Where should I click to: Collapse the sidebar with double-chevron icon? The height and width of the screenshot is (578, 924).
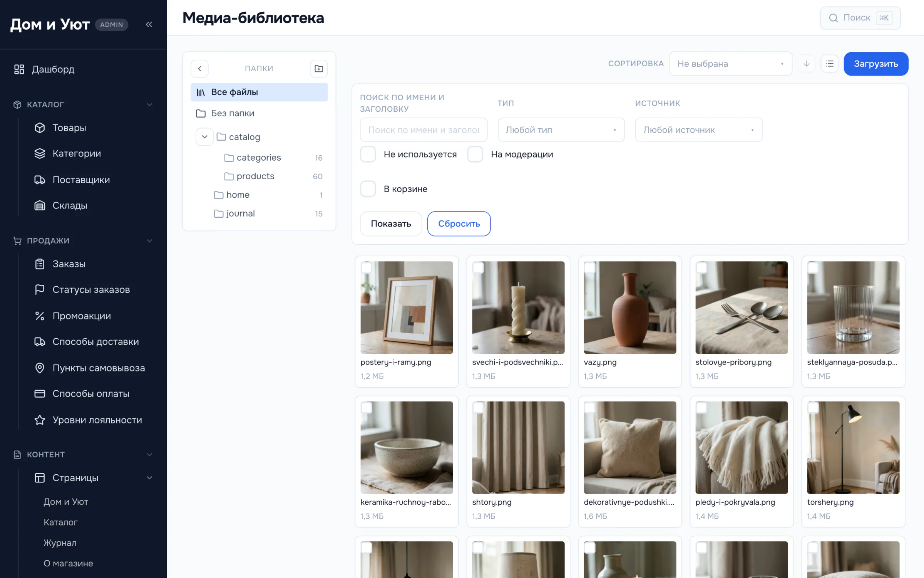click(149, 25)
